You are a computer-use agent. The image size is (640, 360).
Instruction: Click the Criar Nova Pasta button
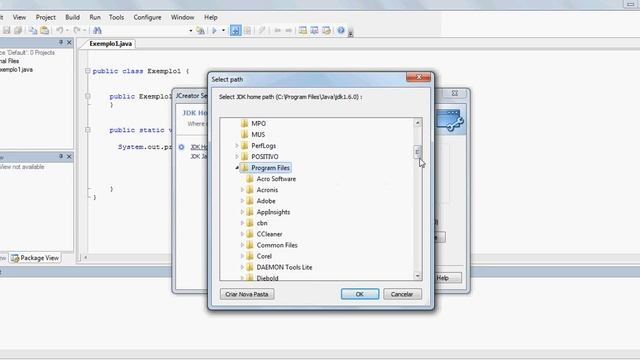coord(247,294)
